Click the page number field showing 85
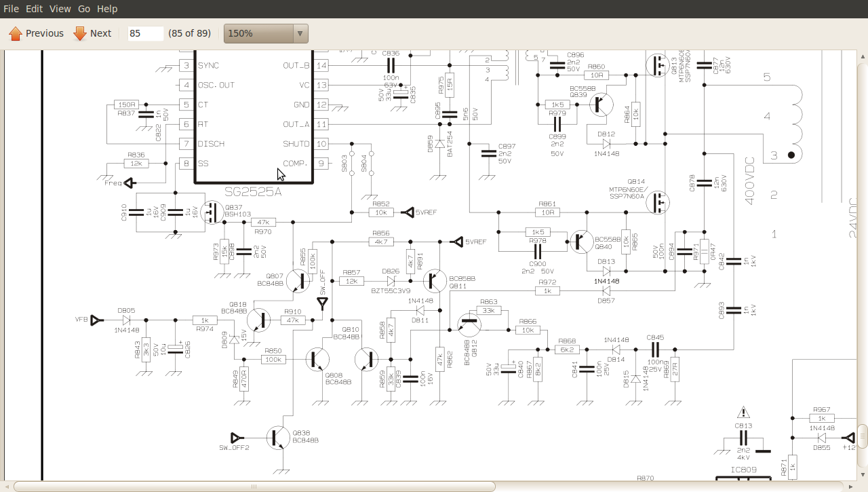This screenshot has width=868, height=492. coord(146,33)
